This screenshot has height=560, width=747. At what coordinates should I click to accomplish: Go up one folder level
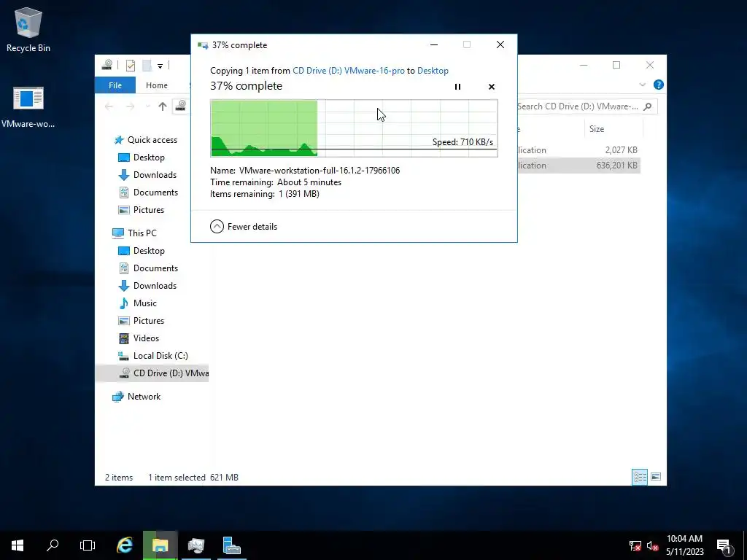163,106
